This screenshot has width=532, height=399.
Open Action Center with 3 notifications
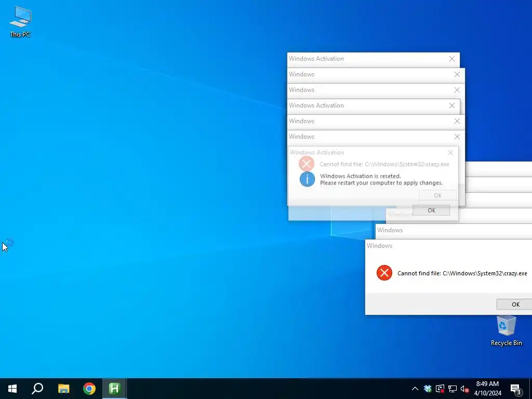click(x=516, y=389)
